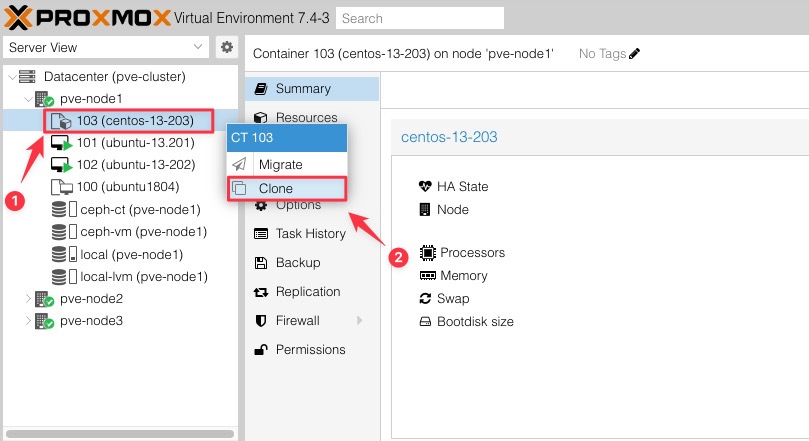Open the Summary tab
The width and height of the screenshot is (809, 441).
pos(312,89)
